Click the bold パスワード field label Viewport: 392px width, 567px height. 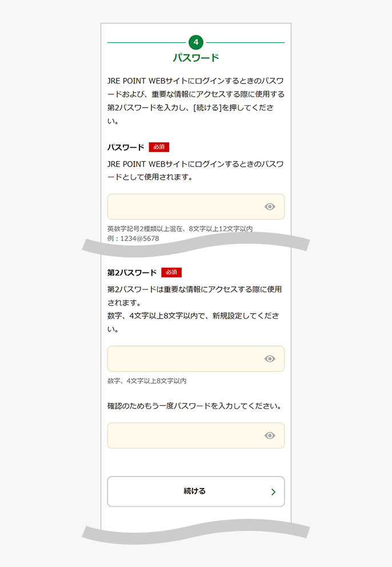126,148
